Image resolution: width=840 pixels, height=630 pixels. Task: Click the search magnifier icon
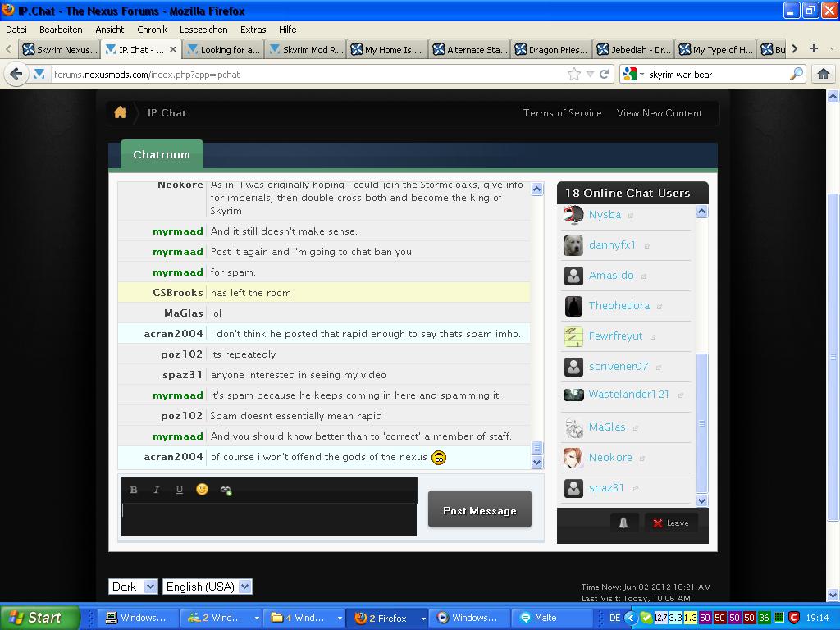pos(797,74)
